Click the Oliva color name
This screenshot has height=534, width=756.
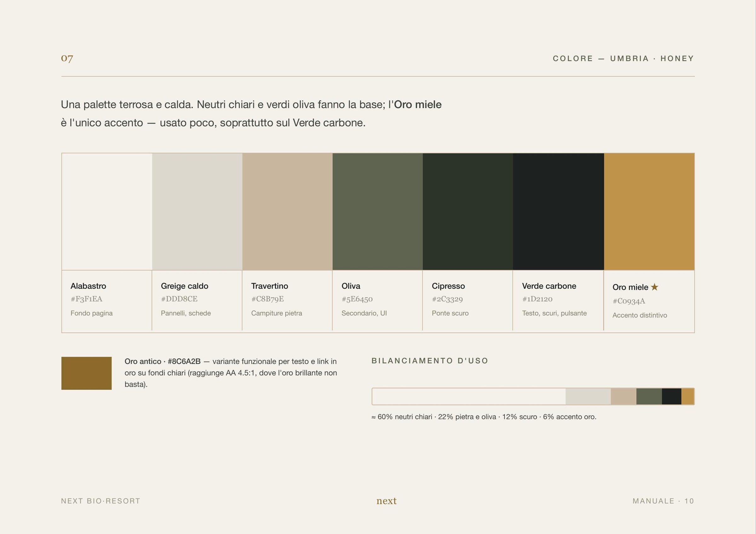(x=351, y=286)
